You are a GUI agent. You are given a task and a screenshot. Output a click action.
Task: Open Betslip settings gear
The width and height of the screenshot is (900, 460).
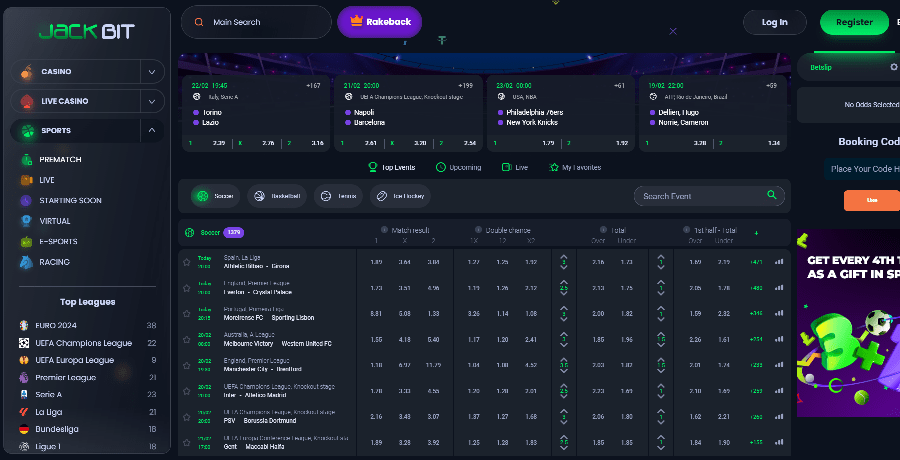click(x=894, y=67)
